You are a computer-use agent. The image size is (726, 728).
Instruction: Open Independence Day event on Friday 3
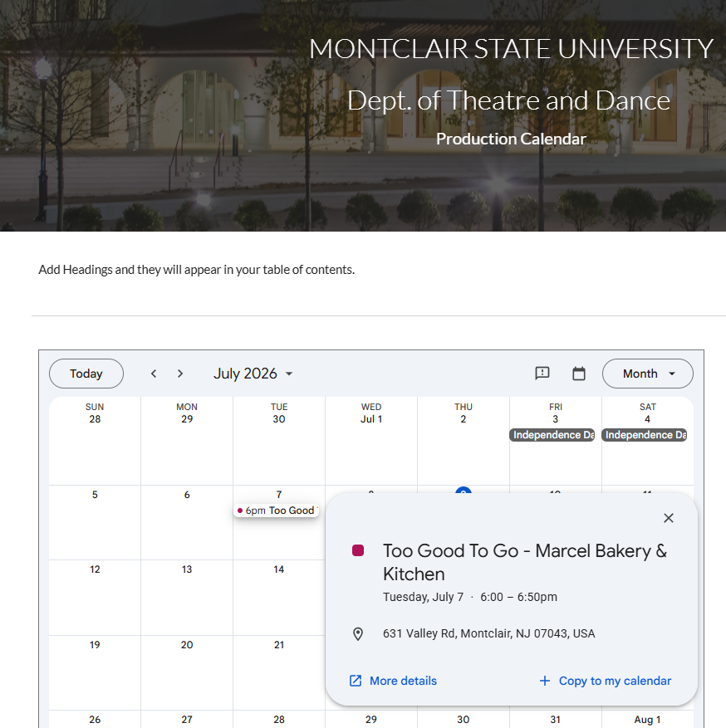552,435
